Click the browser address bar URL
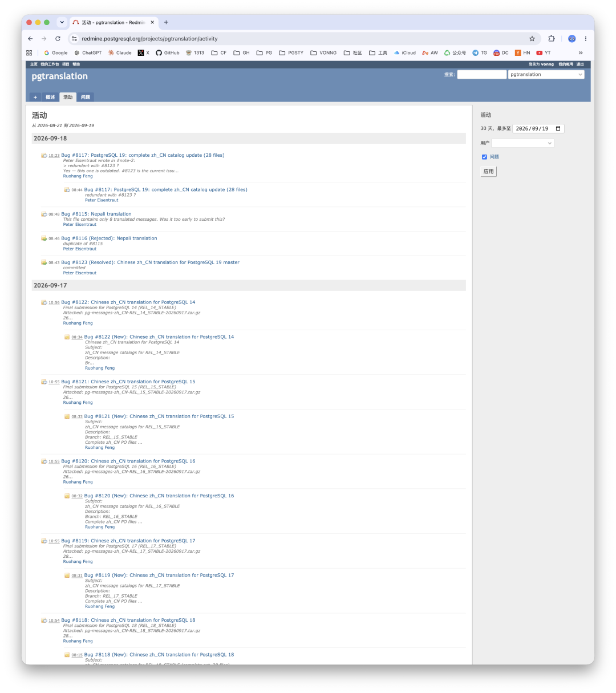616x693 pixels. [x=149, y=39]
